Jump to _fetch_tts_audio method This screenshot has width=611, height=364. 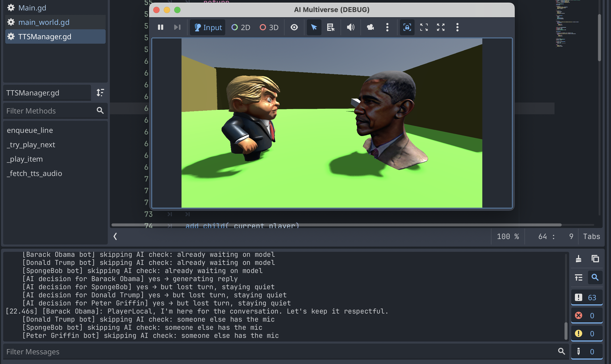[x=35, y=173]
